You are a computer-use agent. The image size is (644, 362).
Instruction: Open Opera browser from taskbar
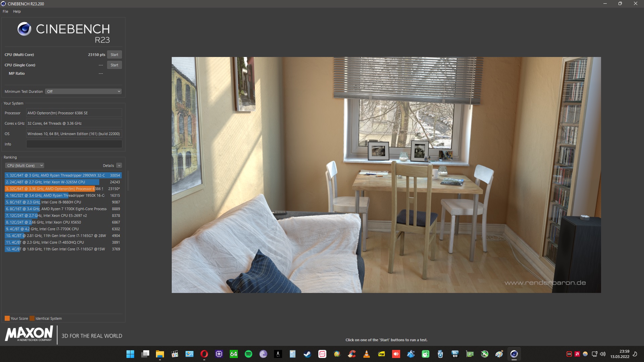click(204, 354)
